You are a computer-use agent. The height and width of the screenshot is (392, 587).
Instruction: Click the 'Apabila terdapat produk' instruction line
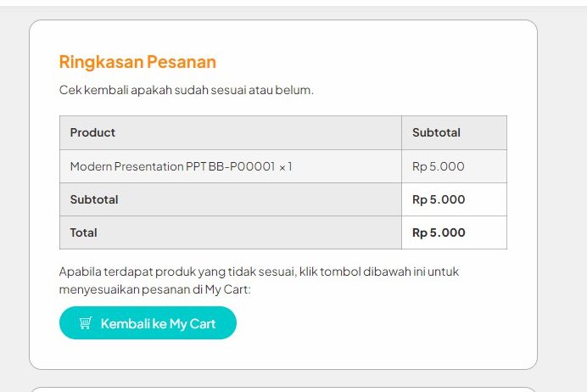click(x=259, y=272)
